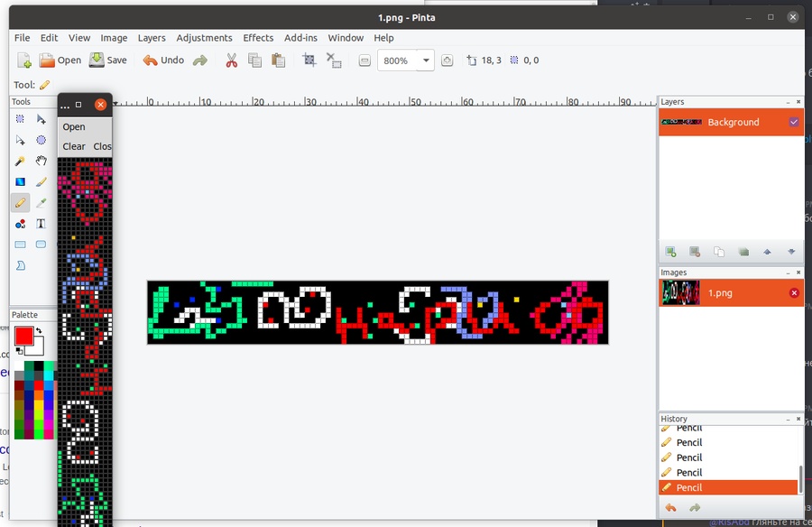Open the Adjustments menu
Image resolution: width=812 pixels, height=527 pixels.
coord(204,38)
